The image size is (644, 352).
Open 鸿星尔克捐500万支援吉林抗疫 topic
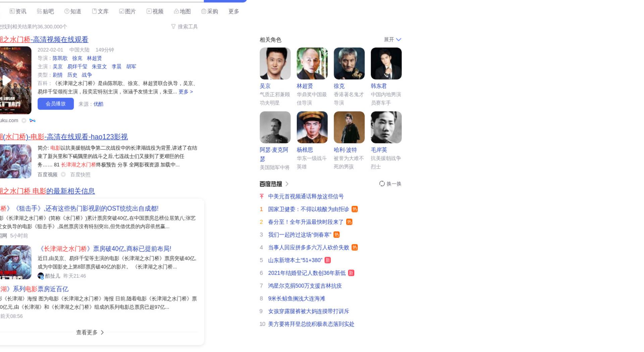click(305, 286)
